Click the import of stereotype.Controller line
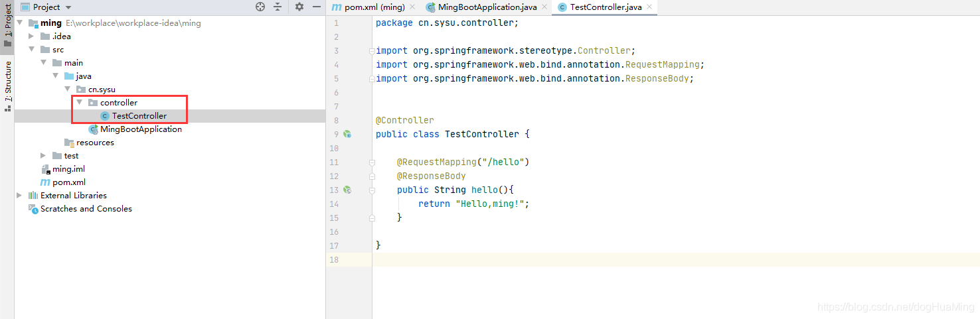Viewport: 980px width, 319px height. [506, 50]
